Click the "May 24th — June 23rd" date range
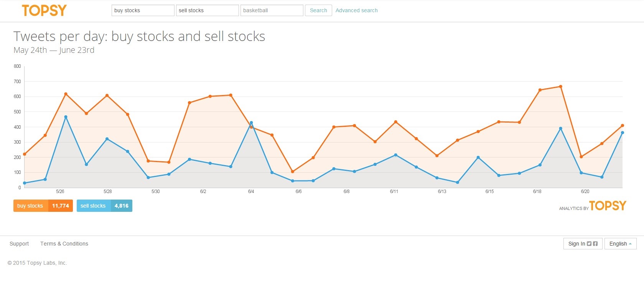The height and width of the screenshot is (285, 644). (54, 50)
